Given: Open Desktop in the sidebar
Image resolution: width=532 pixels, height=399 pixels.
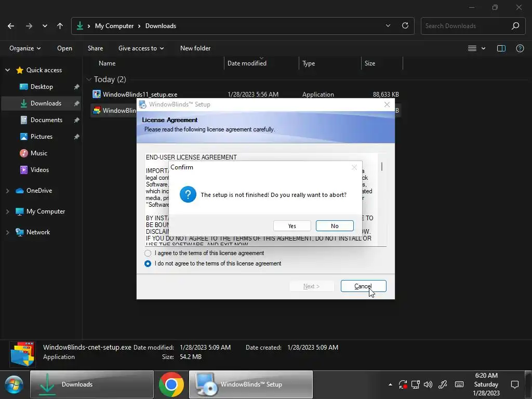Looking at the screenshot, I should tap(42, 87).
